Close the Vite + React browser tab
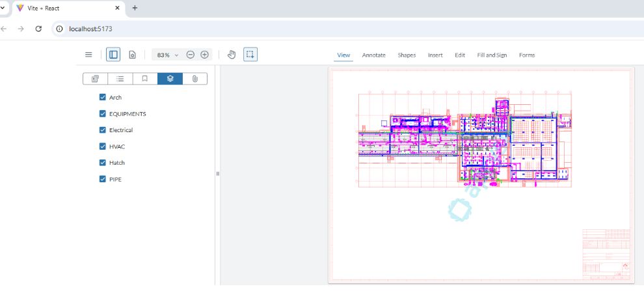The height and width of the screenshot is (291, 644). [x=118, y=8]
